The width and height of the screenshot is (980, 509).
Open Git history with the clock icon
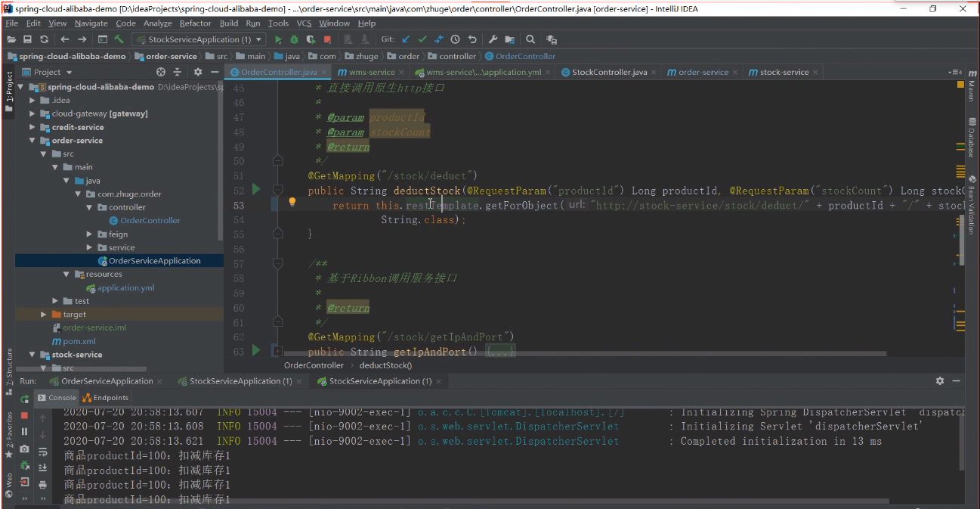(x=456, y=39)
